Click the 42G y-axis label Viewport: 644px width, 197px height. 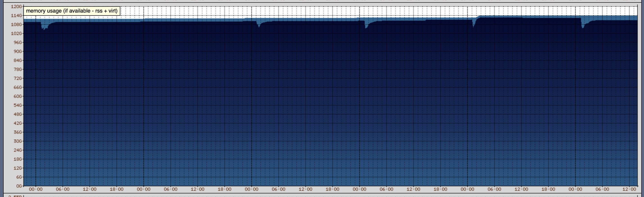coord(18,123)
